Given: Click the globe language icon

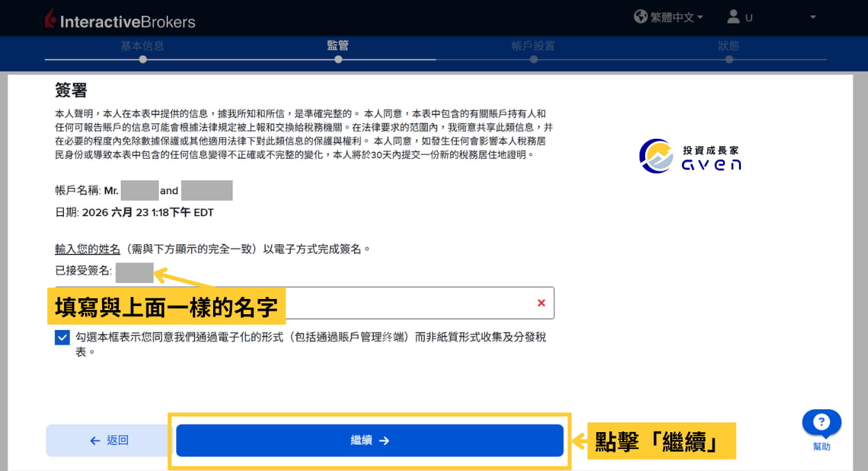Looking at the screenshot, I should point(640,17).
